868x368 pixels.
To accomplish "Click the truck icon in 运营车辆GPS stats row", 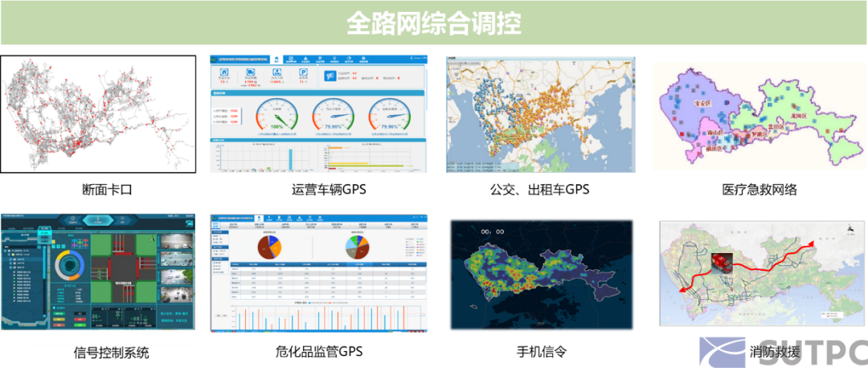I will coord(252,72).
